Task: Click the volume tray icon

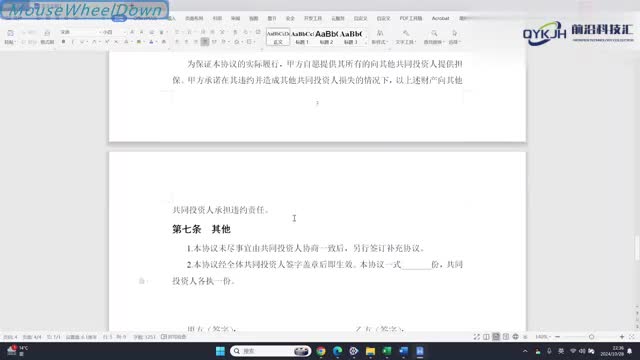Action: (582, 351)
